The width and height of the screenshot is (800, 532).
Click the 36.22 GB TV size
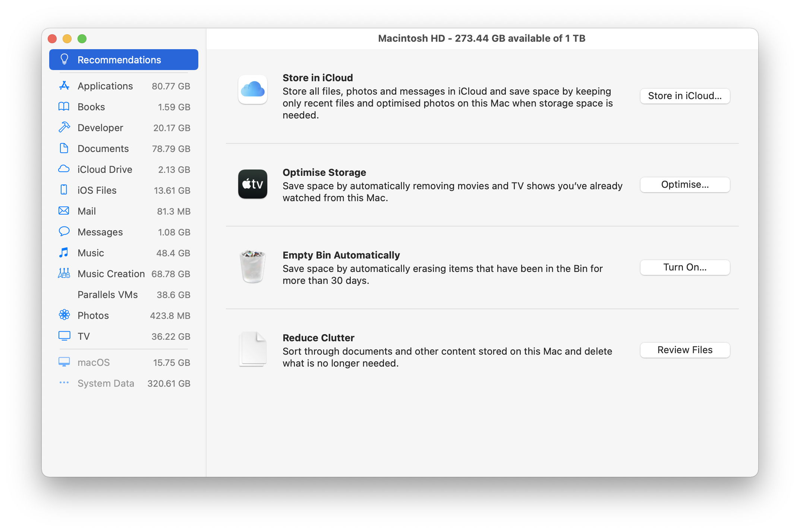coord(171,336)
